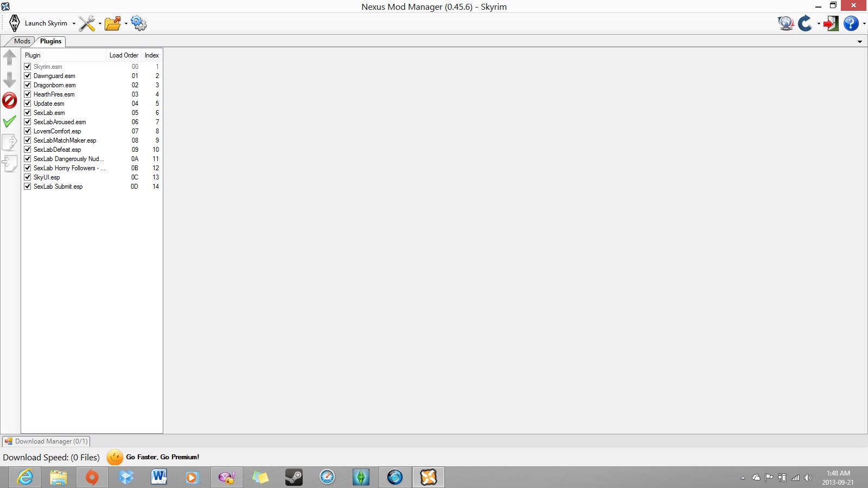The image size is (868, 488).
Task: Click the Go Faster, Go Premium! link
Action: pos(163,457)
